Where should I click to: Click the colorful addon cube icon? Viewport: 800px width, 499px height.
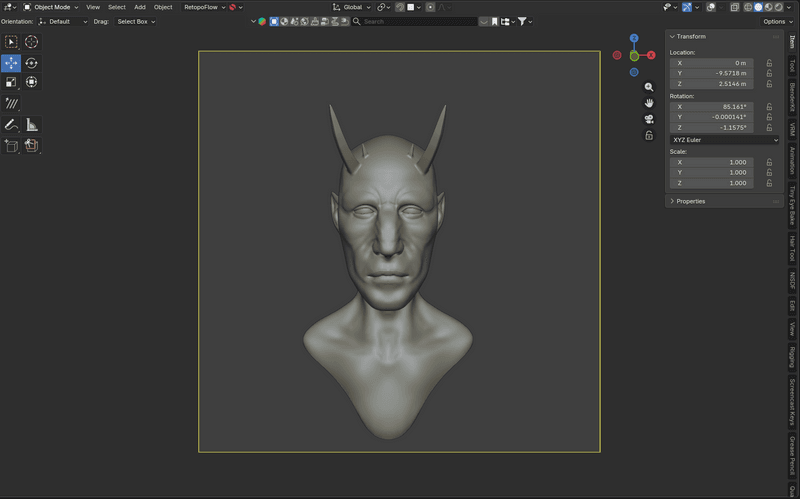[262, 21]
